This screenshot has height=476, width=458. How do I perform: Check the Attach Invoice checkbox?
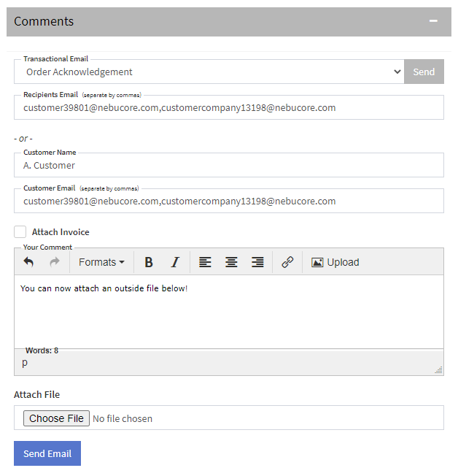[x=20, y=231]
